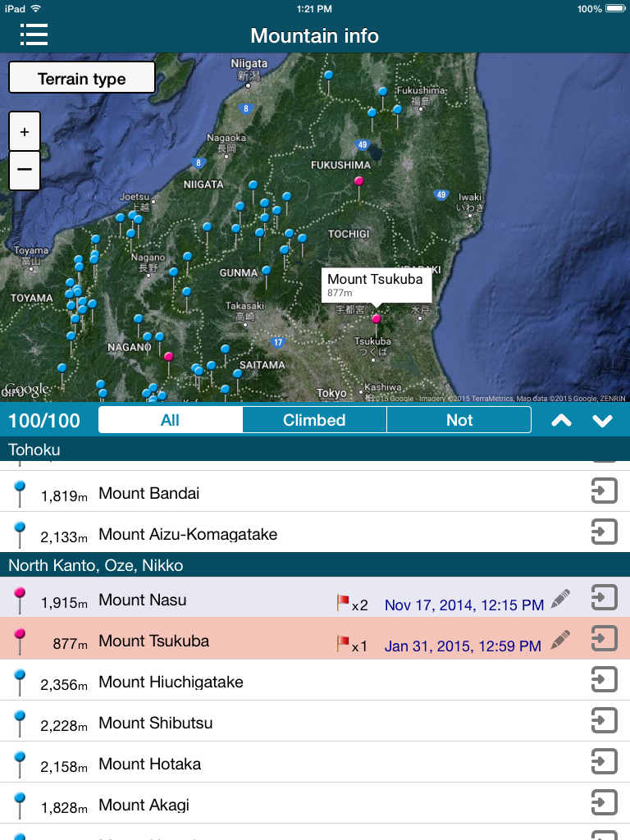Open details arrow for Mount Hiuchigatake
The width and height of the screenshot is (630, 840).
tap(605, 680)
